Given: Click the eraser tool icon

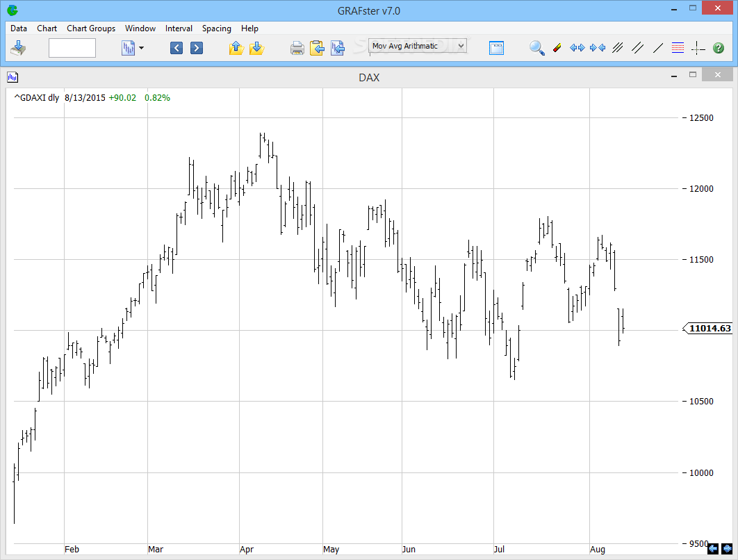Looking at the screenshot, I should (557, 48).
